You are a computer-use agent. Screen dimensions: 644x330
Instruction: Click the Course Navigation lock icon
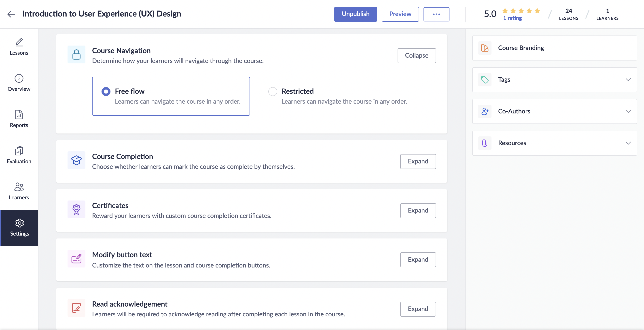76,54
